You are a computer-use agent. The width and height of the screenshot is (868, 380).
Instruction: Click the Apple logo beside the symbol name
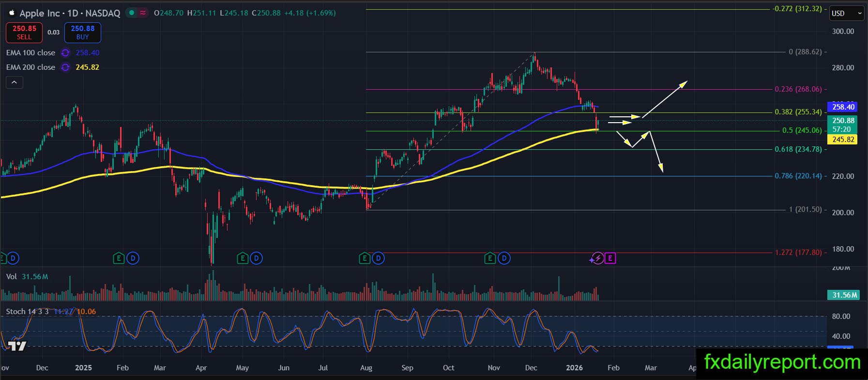pyautogui.click(x=12, y=13)
